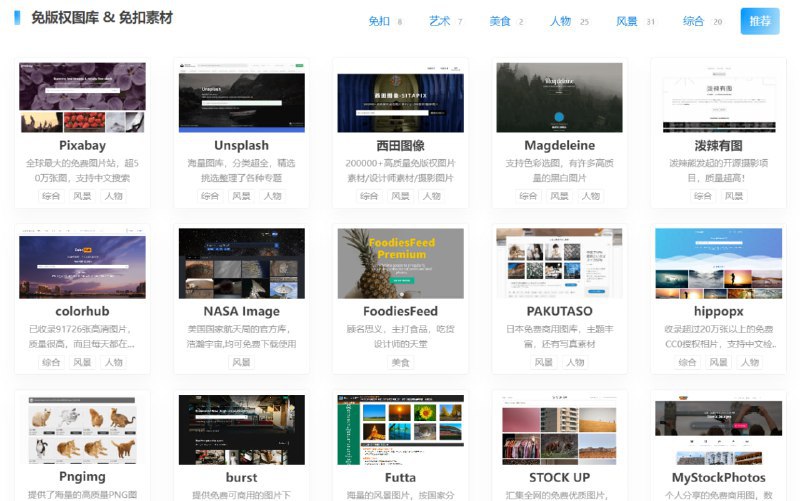Click the 风景 tag under PAKUTASO

tap(544, 362)
